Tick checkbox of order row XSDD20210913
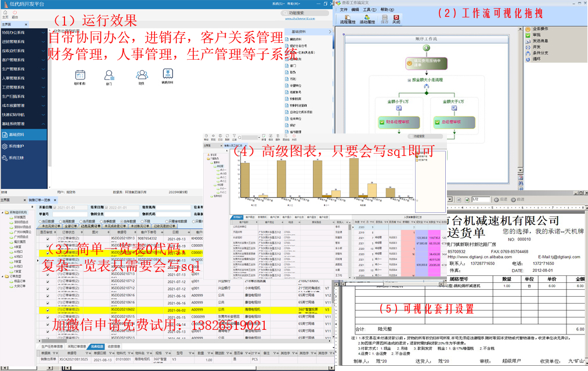Image resolution: width=588 pixels, height=371 pixels. 48,239
